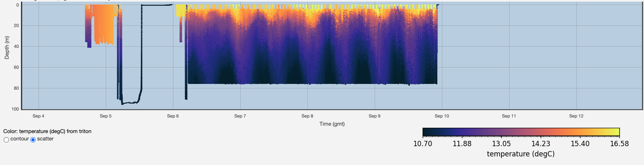Image resolution: width=644 pixels, height=165 pixels.
Task: Click the 100 depth axis tick label
Action: click(15, 109)
